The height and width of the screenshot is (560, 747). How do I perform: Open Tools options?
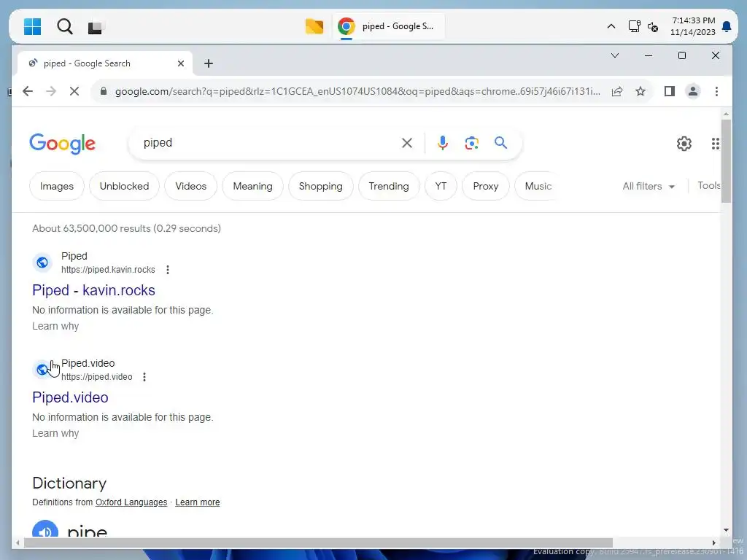pos(709,186)
